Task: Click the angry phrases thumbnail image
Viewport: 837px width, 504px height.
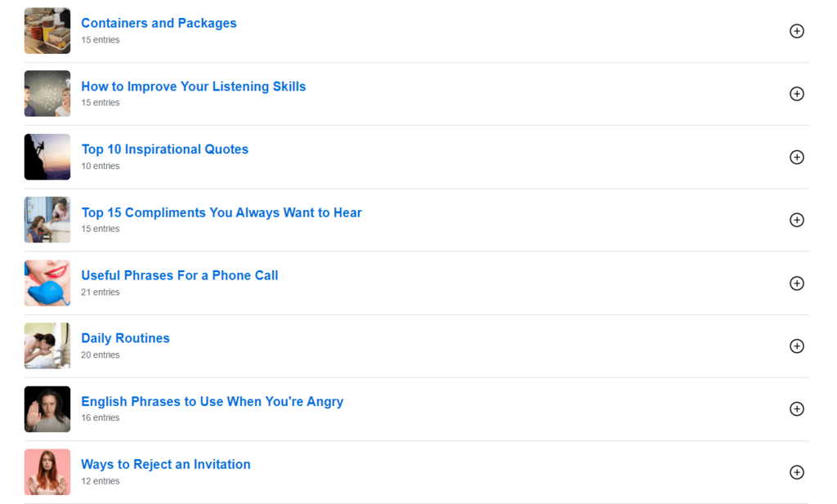Action: click(x=47, y=409)
